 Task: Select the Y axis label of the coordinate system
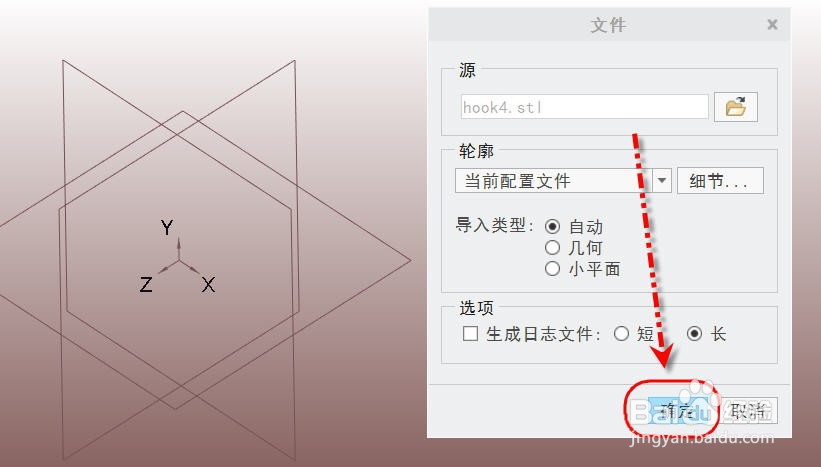coord(167,228)
